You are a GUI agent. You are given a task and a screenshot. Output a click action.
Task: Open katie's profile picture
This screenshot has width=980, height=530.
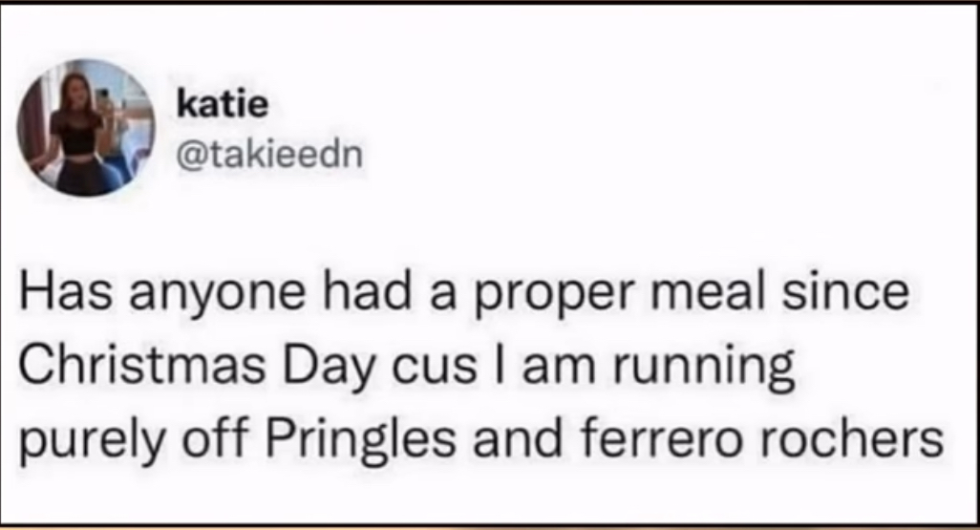87,128
